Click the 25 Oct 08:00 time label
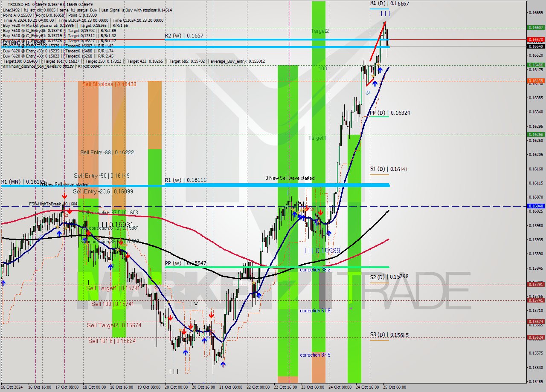The height and width of the screenshot is (392, 546). [395, 387]
